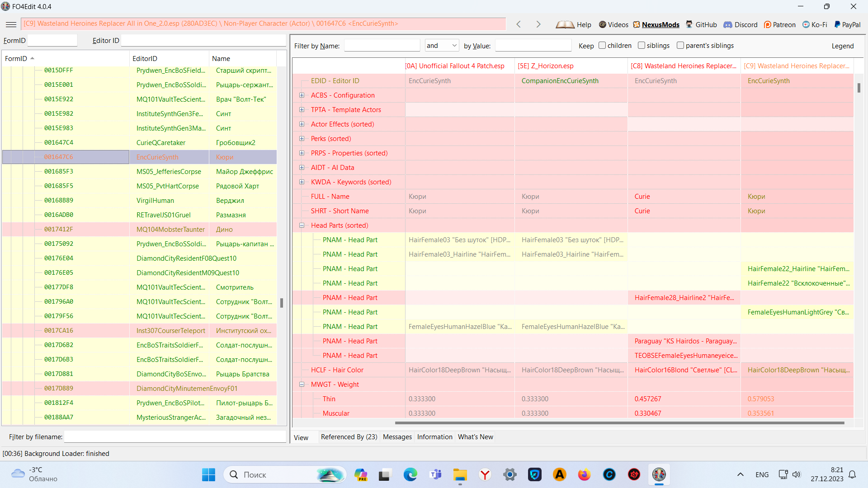868x488 pixels.
Task: Click the forward navigation arrow
Action: tap(538, 24)
